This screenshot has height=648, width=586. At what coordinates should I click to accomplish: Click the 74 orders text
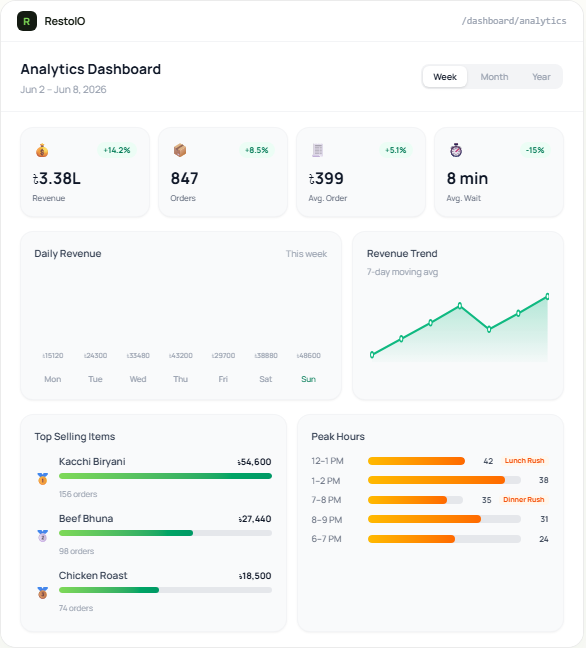point(76,608)
